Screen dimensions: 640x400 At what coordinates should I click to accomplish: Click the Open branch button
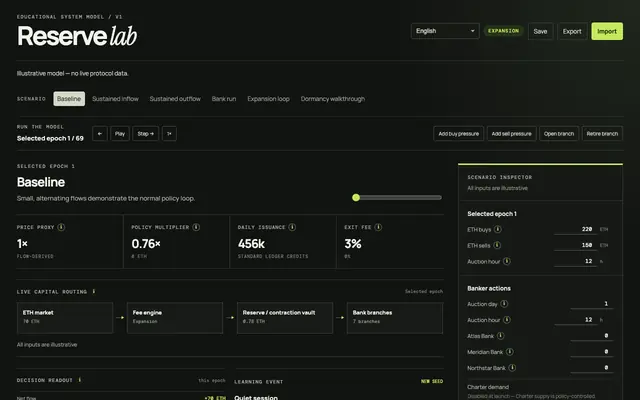(559, 133)
